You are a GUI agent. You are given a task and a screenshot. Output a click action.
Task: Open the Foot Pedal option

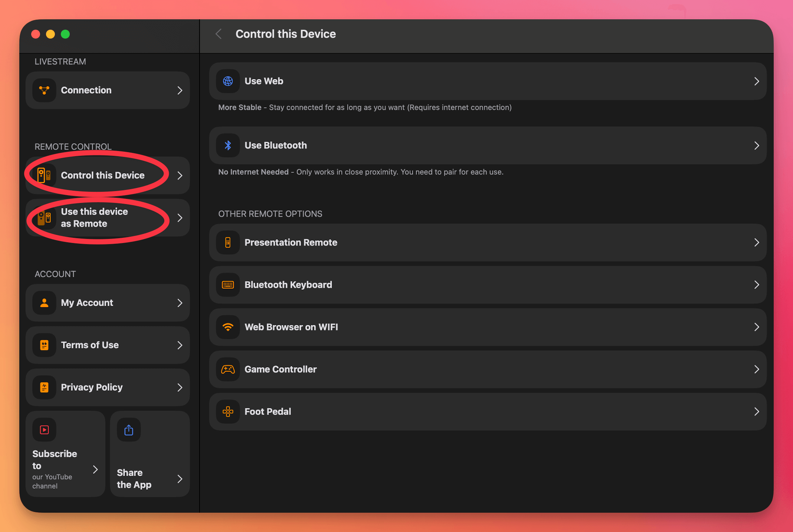(488, 412)
